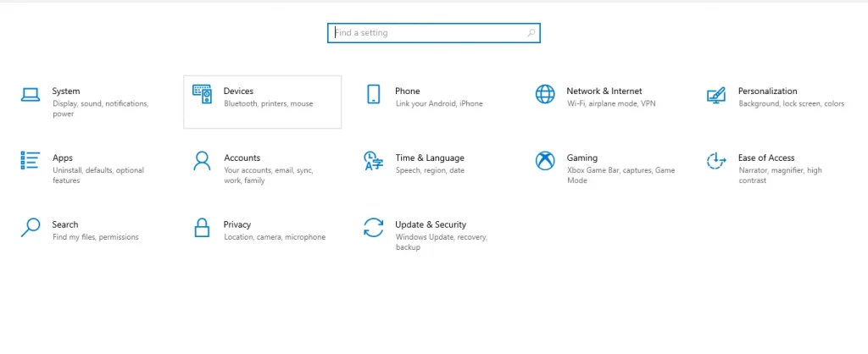
Task: Click the System laptop icon
Action: pos(31,95)
